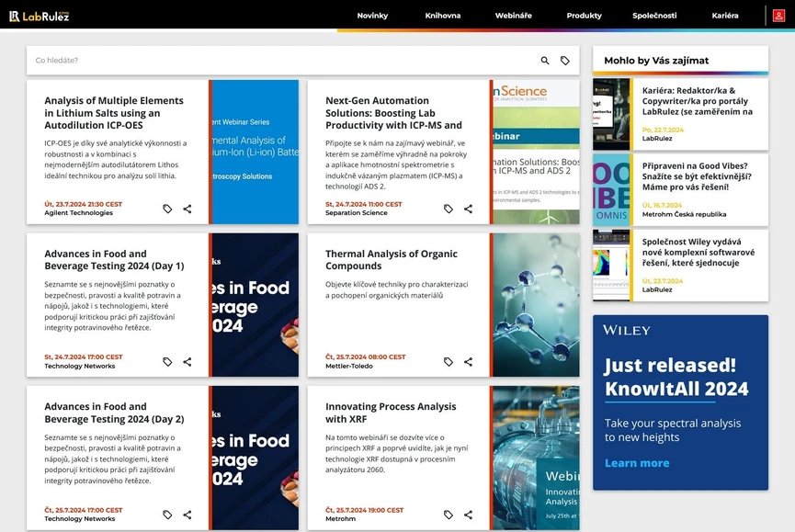Go to Webináře section
795x532 pixels.
pos(514,16)
